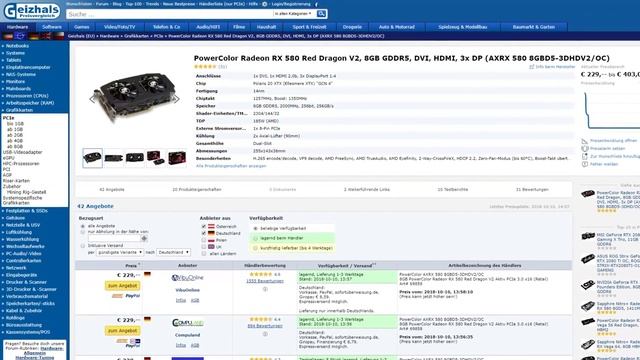Select the 'alle Angebote' radio button
The height and width of the screenshot is (360, 640).
[83, 226]
